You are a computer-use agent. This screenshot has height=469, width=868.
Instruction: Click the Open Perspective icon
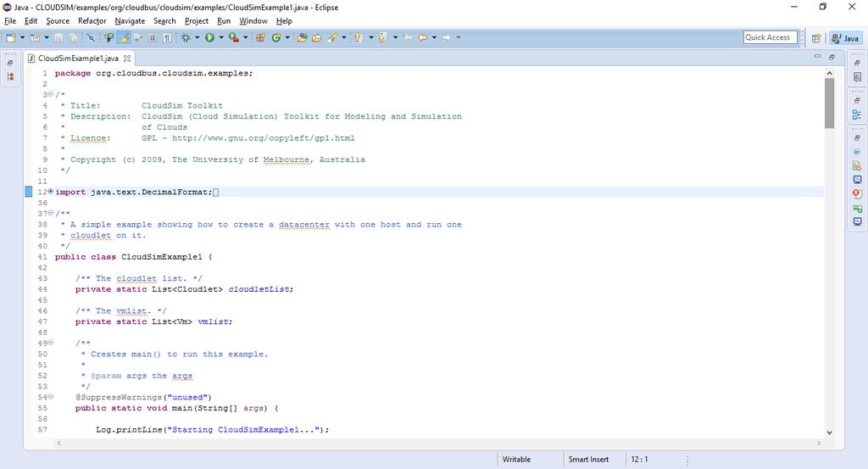coord(816,38)
